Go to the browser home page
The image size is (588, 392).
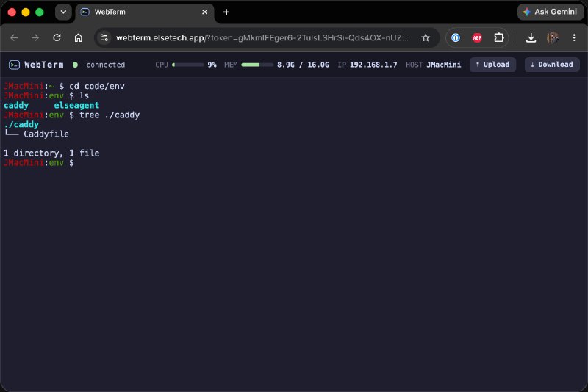point(79,37)
